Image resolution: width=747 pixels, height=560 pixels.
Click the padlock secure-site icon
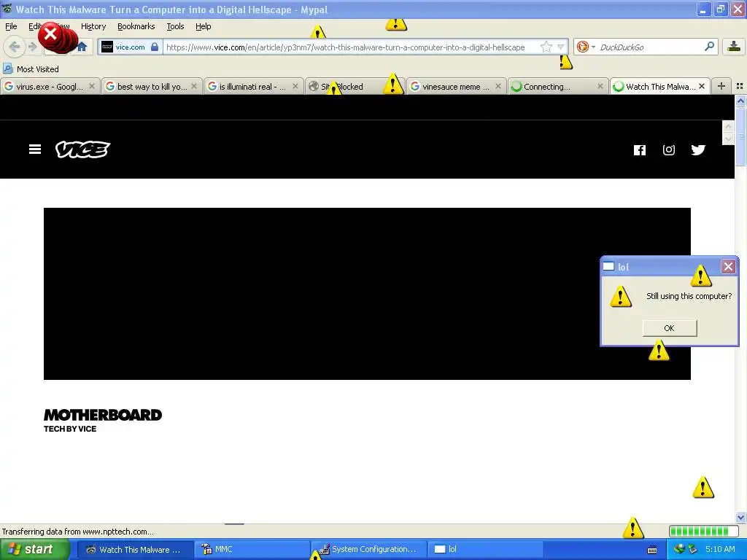coord(155,47)
